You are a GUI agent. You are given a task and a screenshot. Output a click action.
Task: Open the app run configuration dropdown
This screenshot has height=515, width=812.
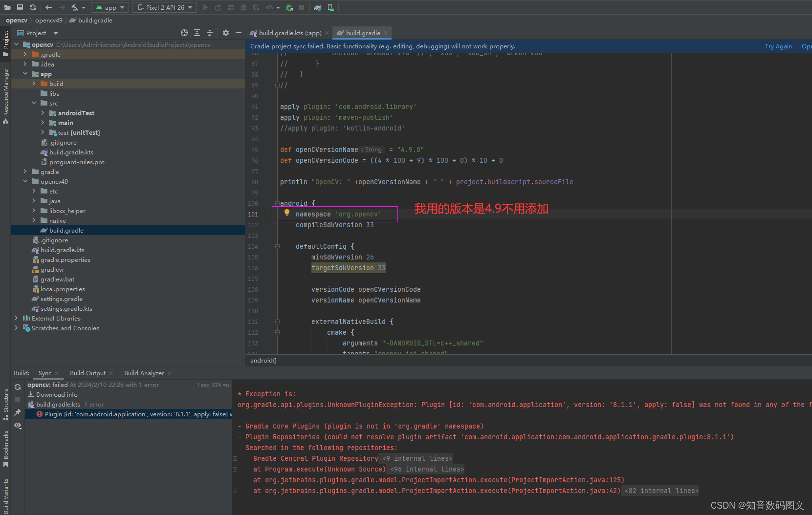[110, 7]
